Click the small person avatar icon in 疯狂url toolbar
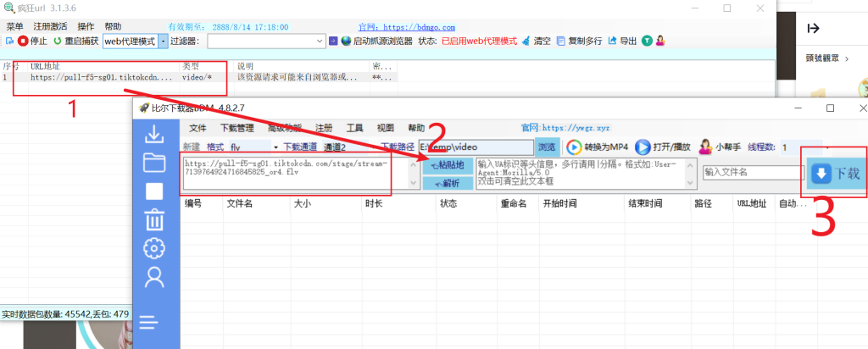Image resolution: width=868 pixels, height=349 pixels. coord(659,41)
